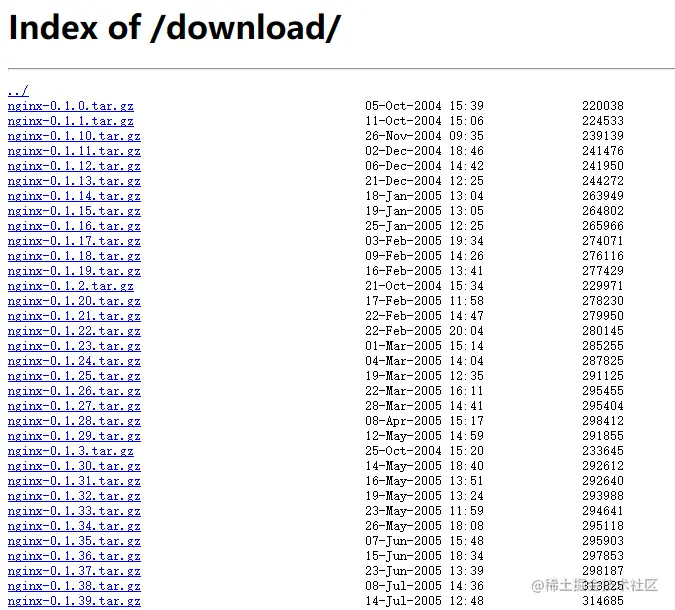Select the file size 298187
Viewport: 675px width, 610px height.
[603, 571]
